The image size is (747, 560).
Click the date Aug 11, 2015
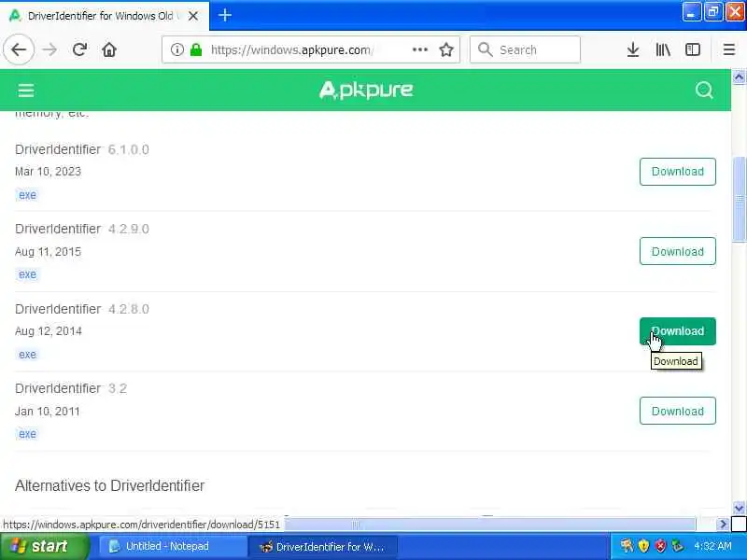coord(49,251)
